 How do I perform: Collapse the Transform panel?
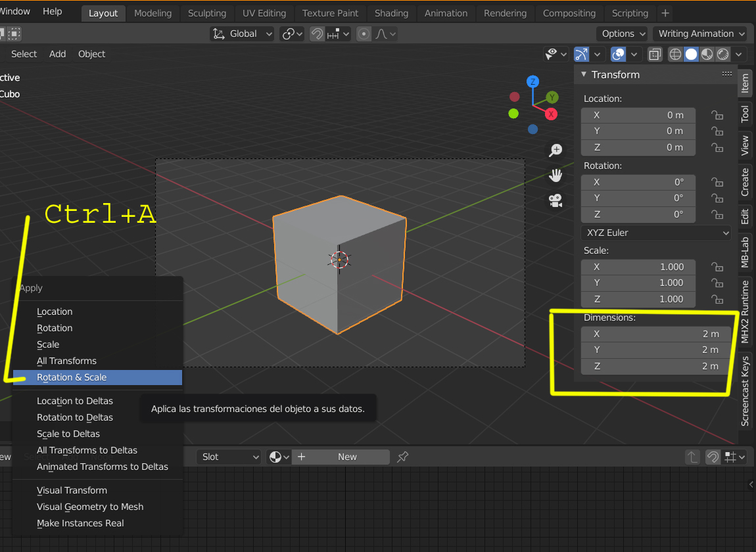click(x=583, y=75)
